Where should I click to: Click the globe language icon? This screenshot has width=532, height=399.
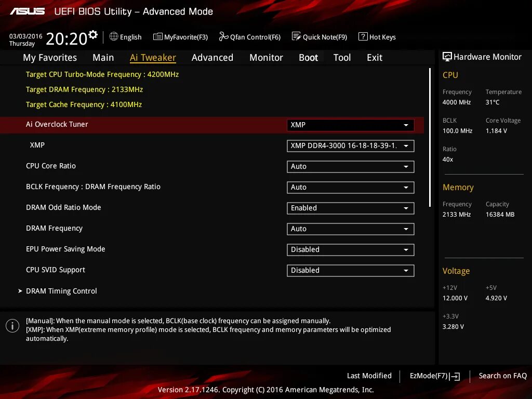[114, 36]
